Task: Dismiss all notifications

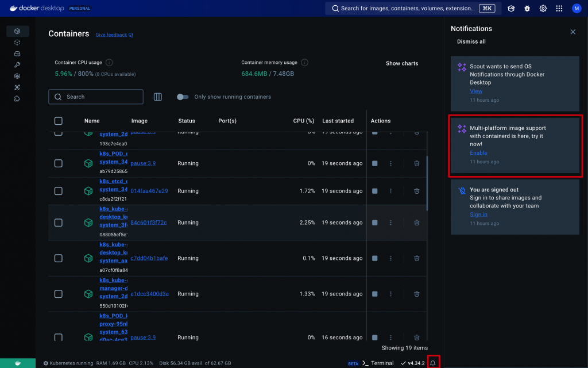Action: (x=471, y=41)
